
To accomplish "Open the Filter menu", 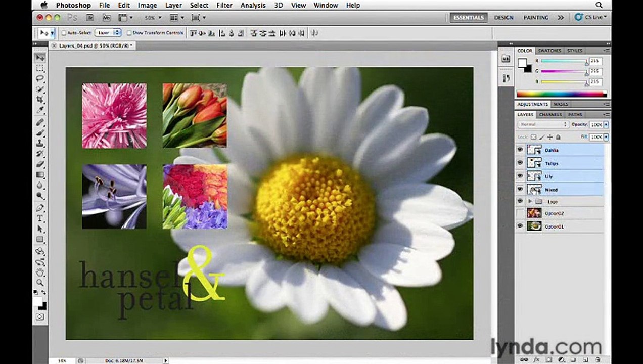I will [224, 5].
